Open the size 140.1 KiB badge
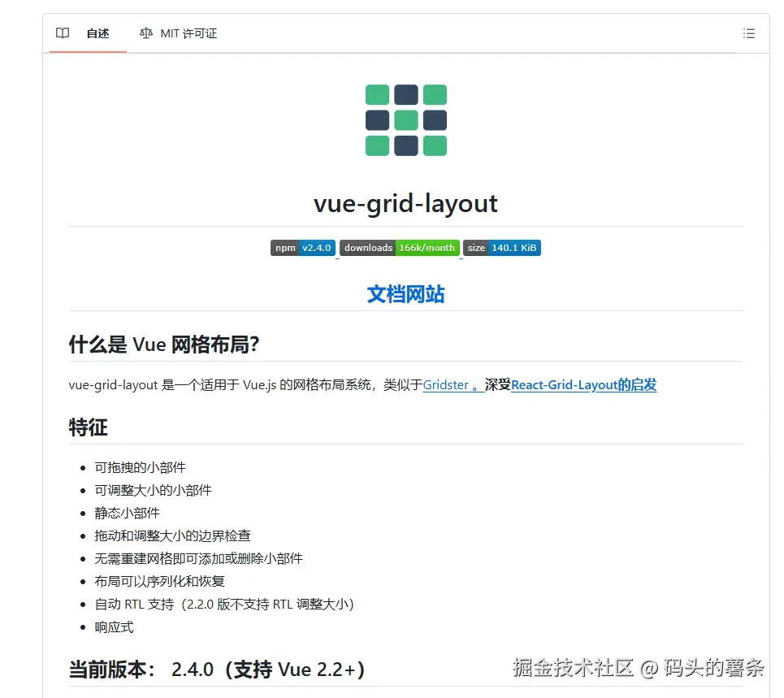Image resolution: width=784 pixels, height=698 pixels. click(502, 248)
